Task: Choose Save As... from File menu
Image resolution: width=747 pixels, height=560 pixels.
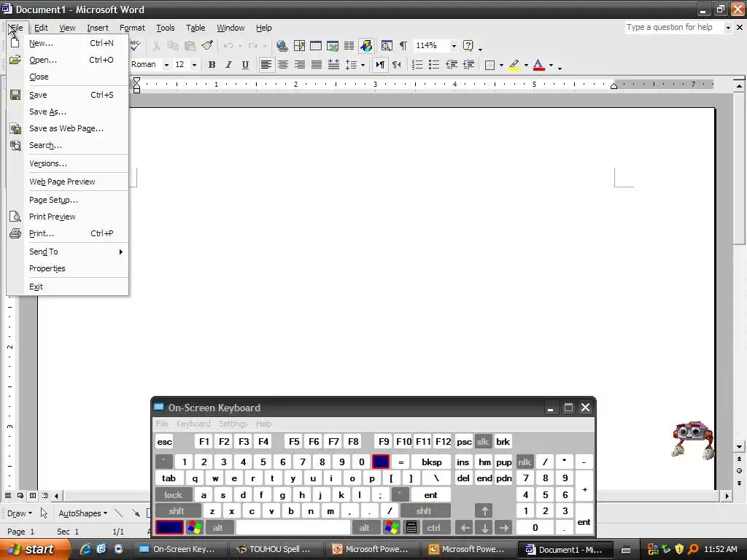Action: click(68, 112)
